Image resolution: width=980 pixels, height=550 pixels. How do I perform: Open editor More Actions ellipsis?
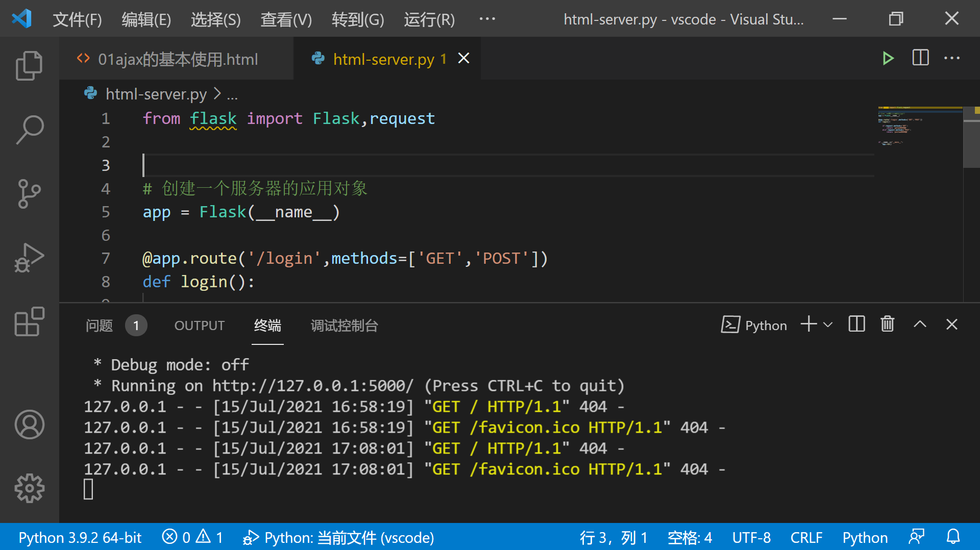pos(952,58)
